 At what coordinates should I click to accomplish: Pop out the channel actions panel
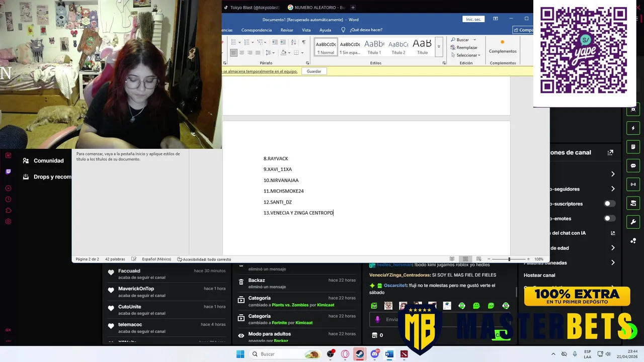(610, 152)
